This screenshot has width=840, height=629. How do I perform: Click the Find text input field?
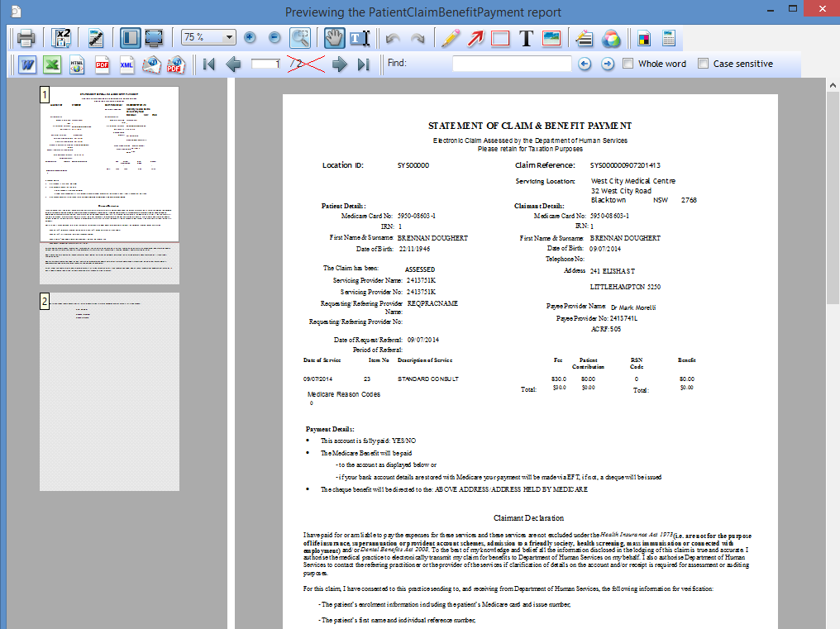click(x=512, y=64)
